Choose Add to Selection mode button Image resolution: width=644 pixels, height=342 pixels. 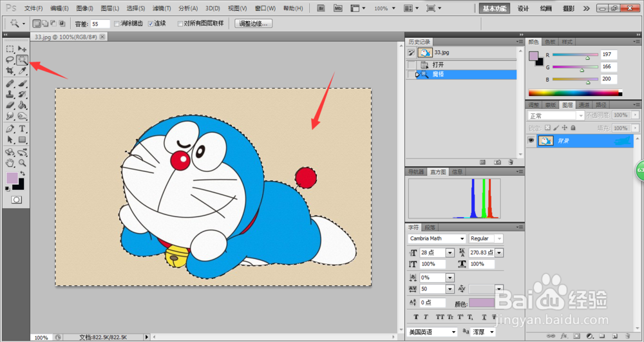tap(45, 24)
